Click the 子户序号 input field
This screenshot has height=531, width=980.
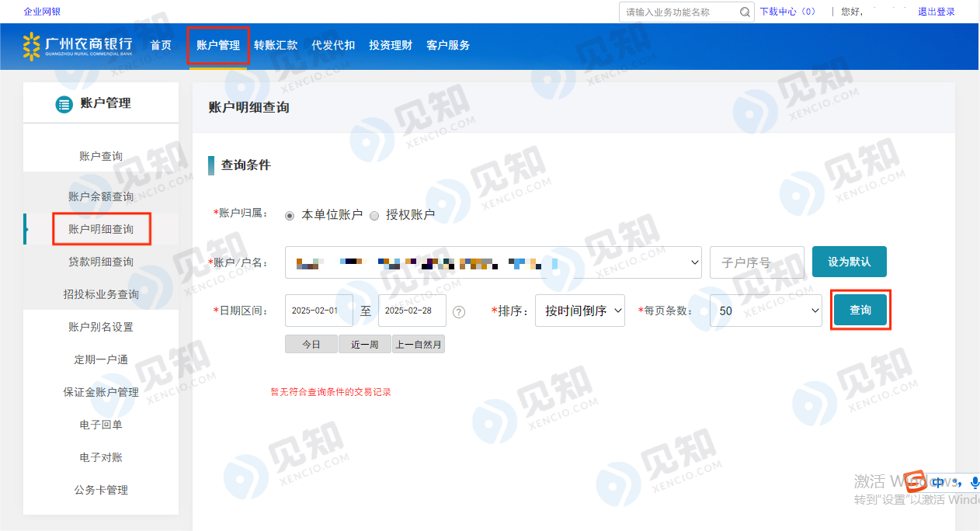point(756,262)
